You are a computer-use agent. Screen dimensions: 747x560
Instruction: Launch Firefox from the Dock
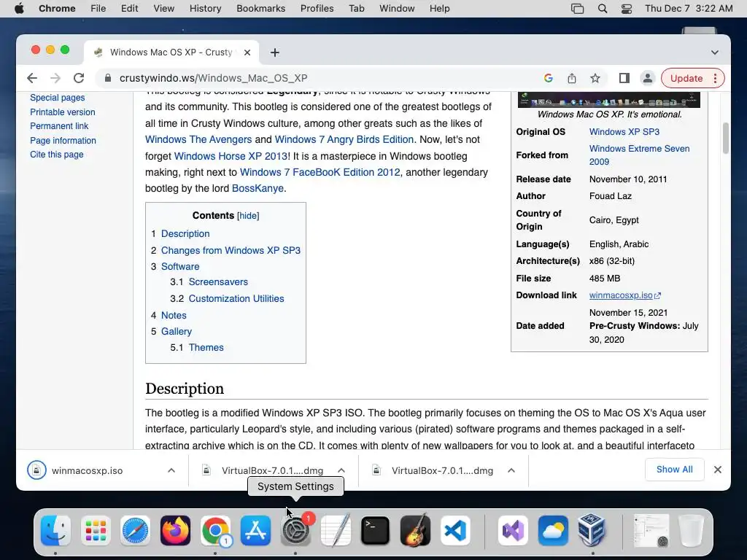pyautogui.click(x=175, y=530)
